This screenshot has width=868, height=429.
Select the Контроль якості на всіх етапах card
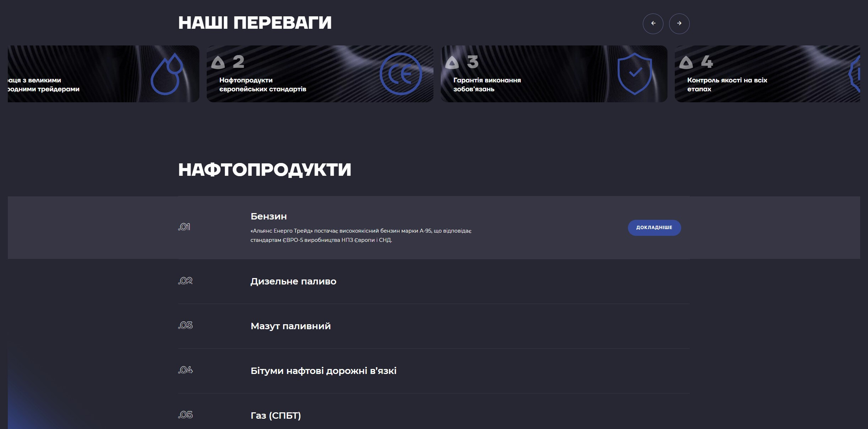click(x=727, y=85)
